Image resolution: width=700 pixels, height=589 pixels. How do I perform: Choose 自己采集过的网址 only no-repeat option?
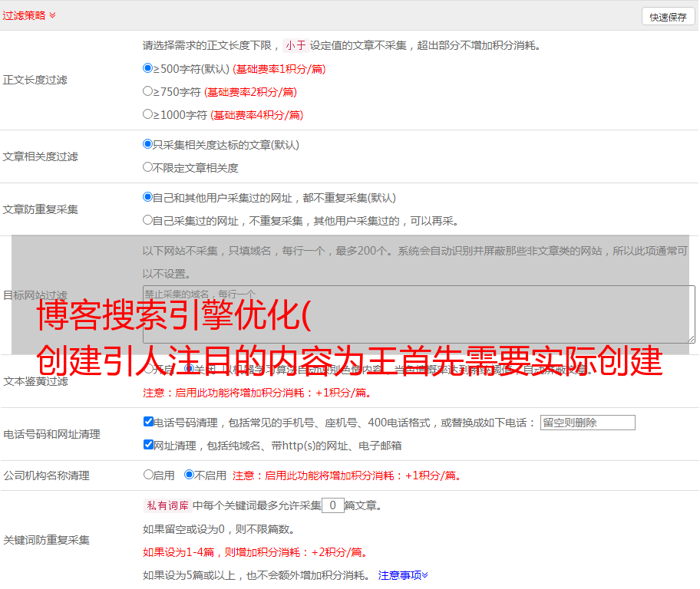(x=148, y=220)
